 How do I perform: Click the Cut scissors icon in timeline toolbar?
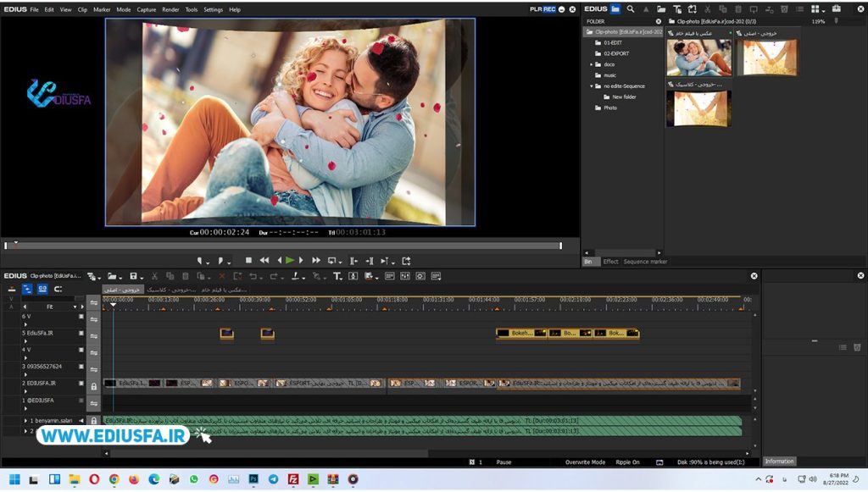coord(154,276)
